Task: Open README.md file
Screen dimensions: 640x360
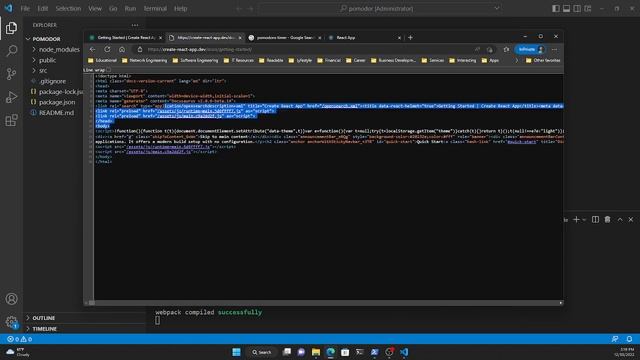Action: tap(53, 113)
